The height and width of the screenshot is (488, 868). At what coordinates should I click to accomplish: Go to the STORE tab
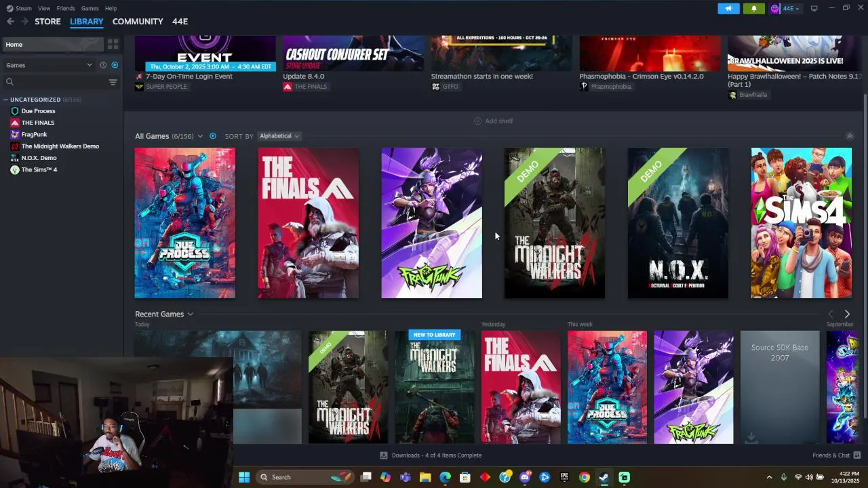pos(47,22)
